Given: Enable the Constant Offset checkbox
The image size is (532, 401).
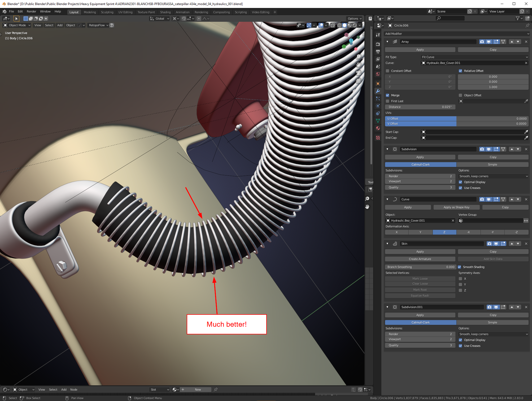Looking at the screenshot, I should point(387,71).
